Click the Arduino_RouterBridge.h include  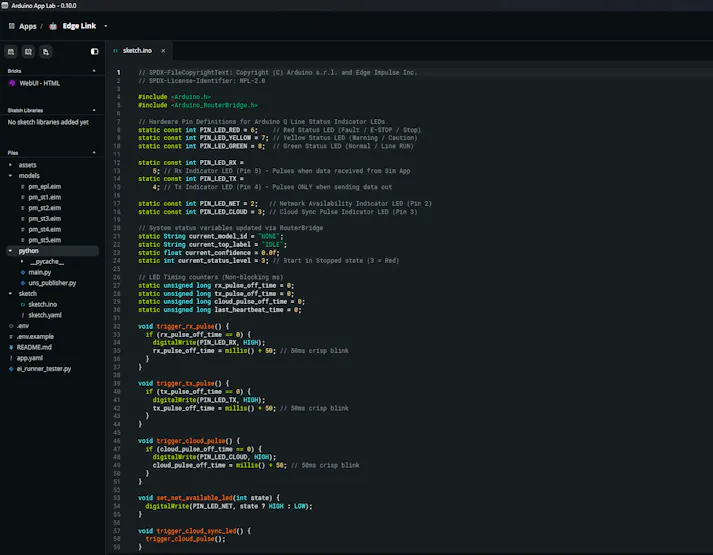click(x=214, y=105)
